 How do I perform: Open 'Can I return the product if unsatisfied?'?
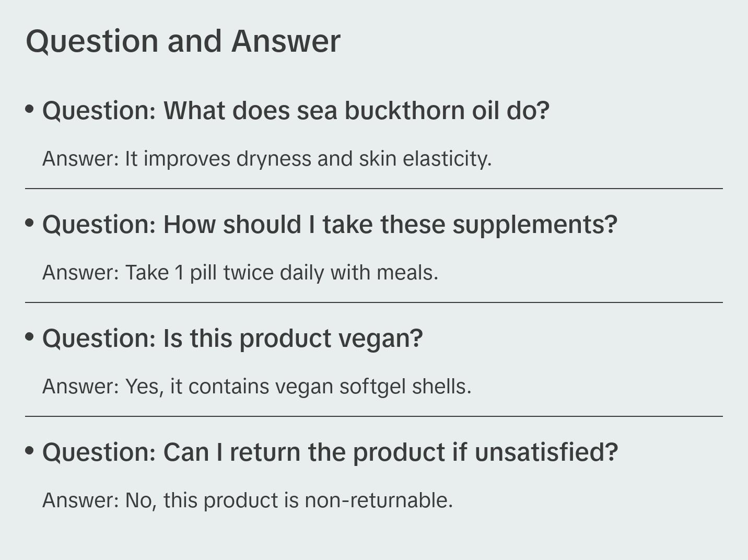tap(390, 452)
